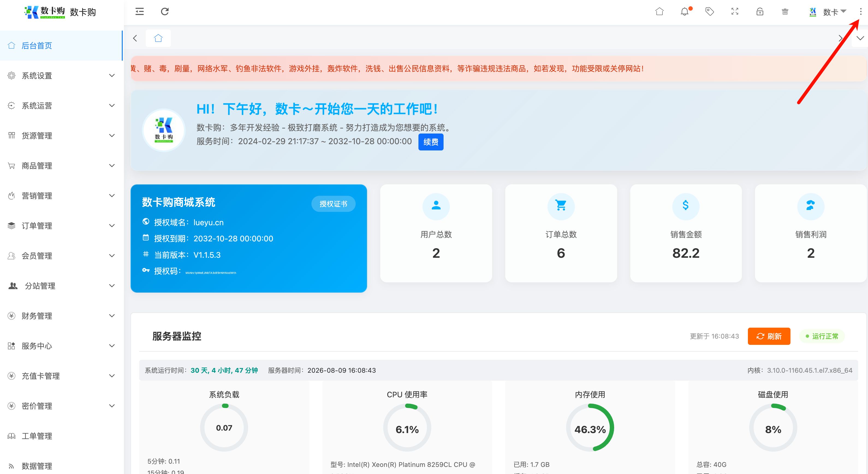The width and height of the screenshot is (868, 474).
Task: Click the CPU 使用率 6.1% gauge
Action: coord(407,428)
